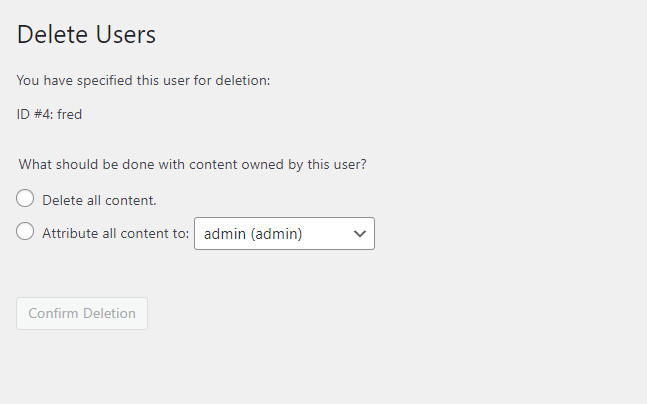
Task: Click the Delete Users page heading
Action: point(86,34)
